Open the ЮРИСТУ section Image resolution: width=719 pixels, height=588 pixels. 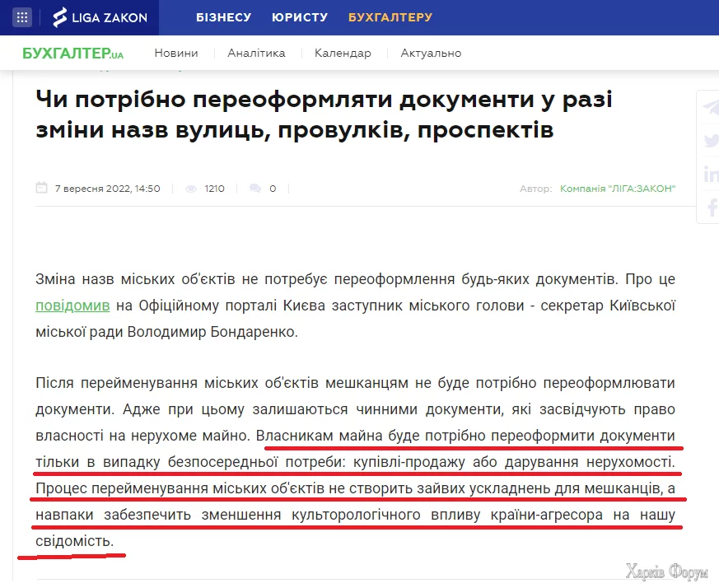point(300,17)
